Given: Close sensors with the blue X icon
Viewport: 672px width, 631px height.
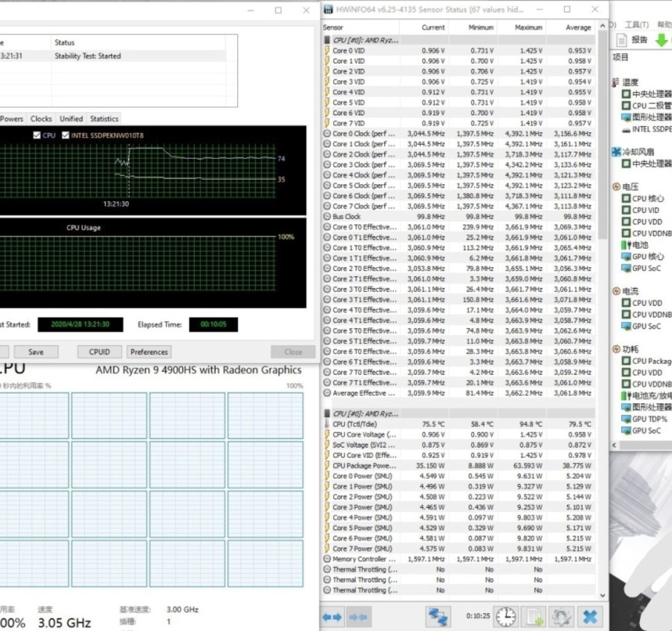Looking at the screenshot, I should (x=589, y=617).
